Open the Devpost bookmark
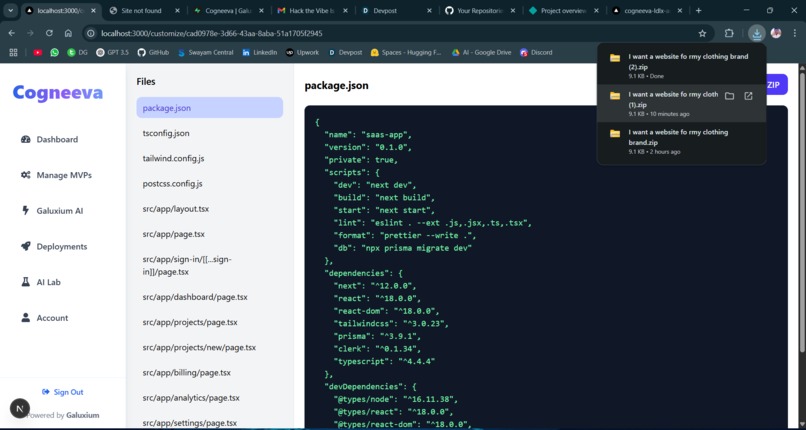This screenshot has width=806, height=430. pos(345,52)
